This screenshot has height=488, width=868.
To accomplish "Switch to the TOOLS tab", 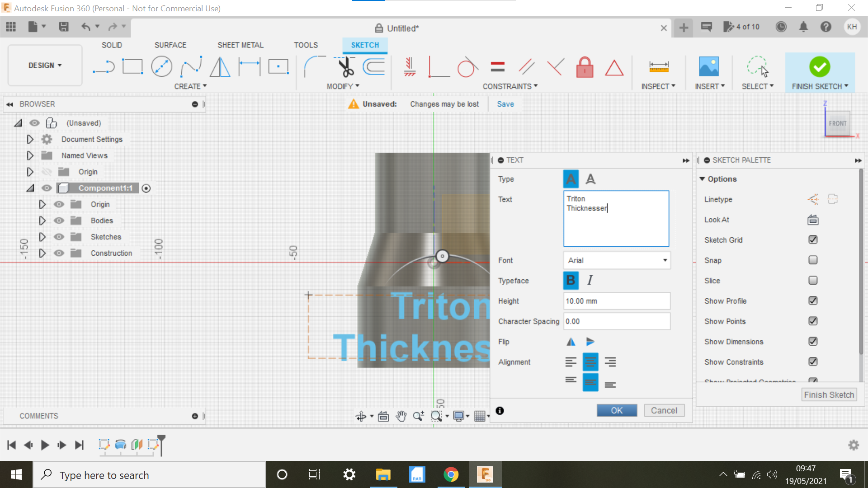I will click(306, 45).
